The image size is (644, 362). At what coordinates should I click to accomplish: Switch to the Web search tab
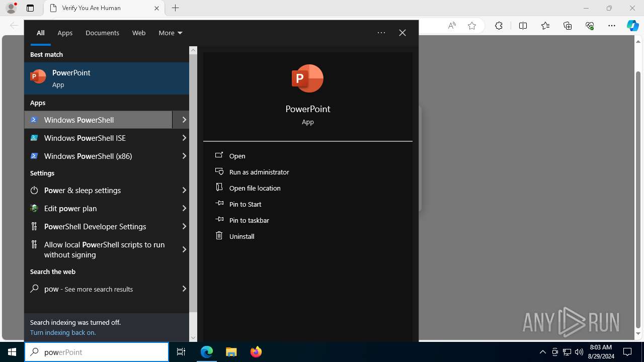pos(139,33)
